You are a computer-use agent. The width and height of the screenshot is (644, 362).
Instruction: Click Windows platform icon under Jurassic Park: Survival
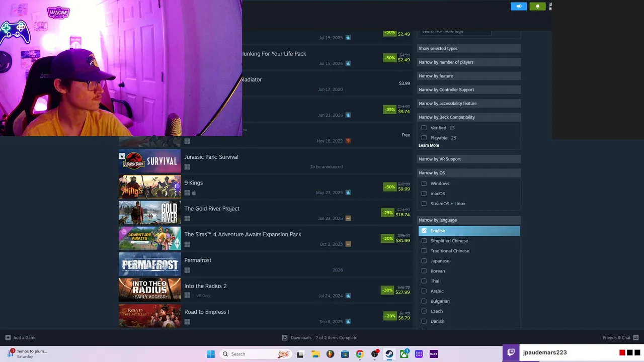click(187, 167)
